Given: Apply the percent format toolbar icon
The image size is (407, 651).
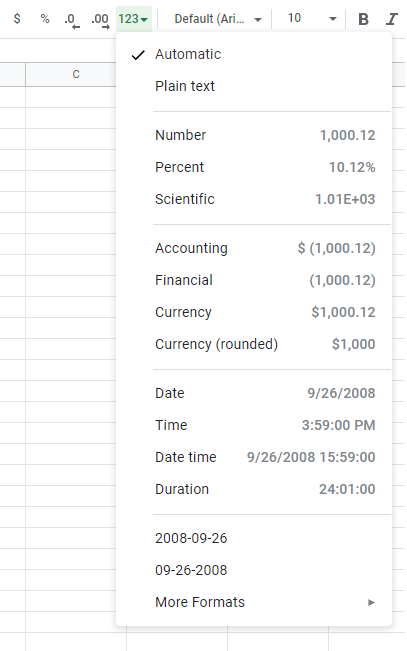Looking at the screenshot, I should click(x=45, y=19).
